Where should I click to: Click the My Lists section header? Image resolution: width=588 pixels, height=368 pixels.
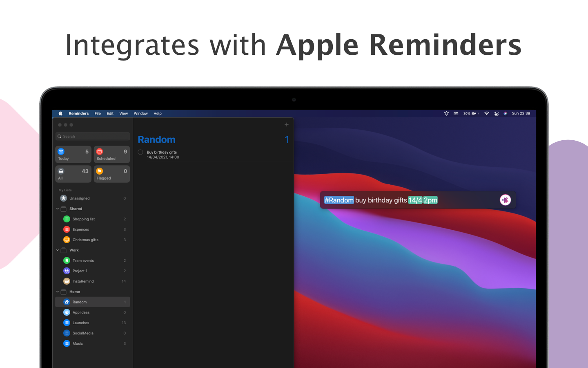click(x=65, y=190)
